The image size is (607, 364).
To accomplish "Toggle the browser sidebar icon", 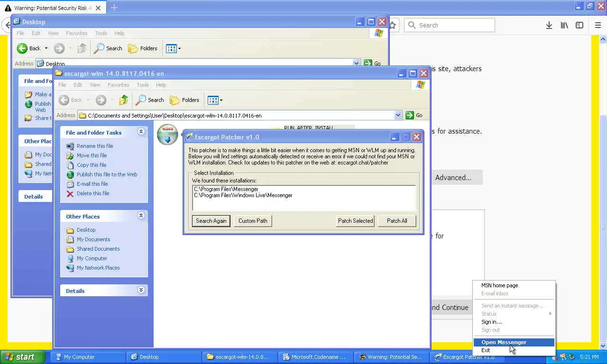I will (x=579, y=25).
